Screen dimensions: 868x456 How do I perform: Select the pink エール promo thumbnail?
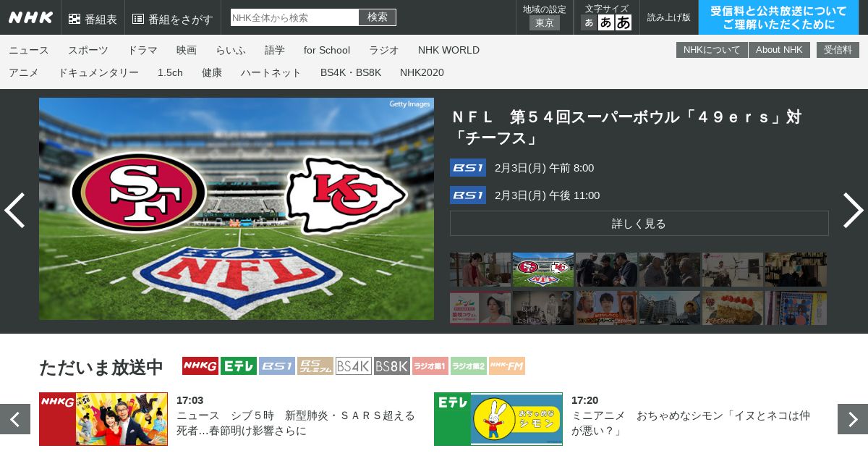480,308
